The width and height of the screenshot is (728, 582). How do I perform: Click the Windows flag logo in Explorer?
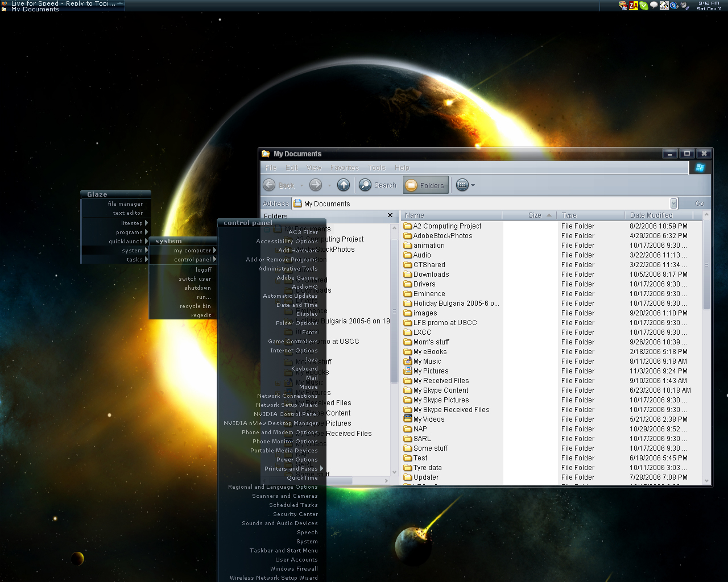[700, 168]
